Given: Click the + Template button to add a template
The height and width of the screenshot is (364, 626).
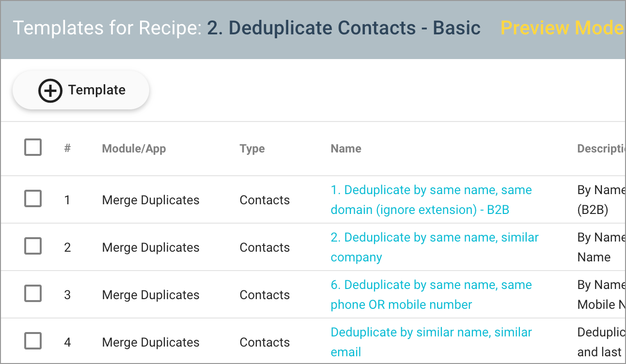Looking at the screenshot, I should click(80, 90).
